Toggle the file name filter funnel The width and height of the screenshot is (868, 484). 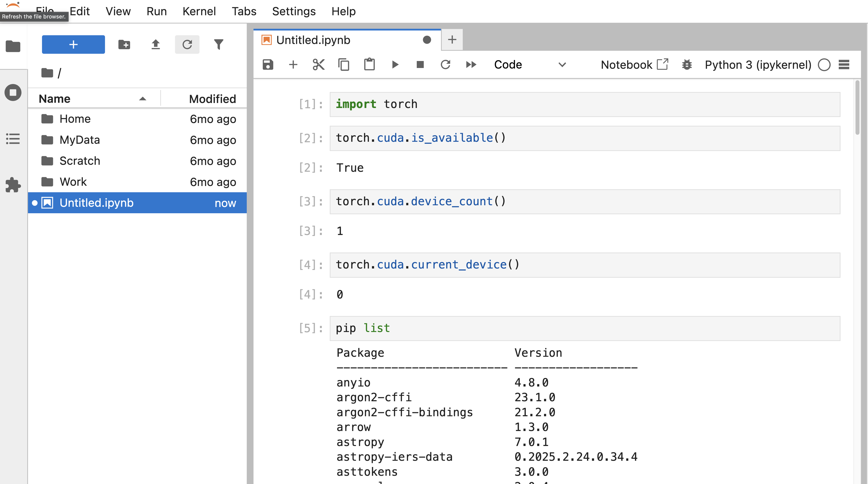(x=219, y=44)
